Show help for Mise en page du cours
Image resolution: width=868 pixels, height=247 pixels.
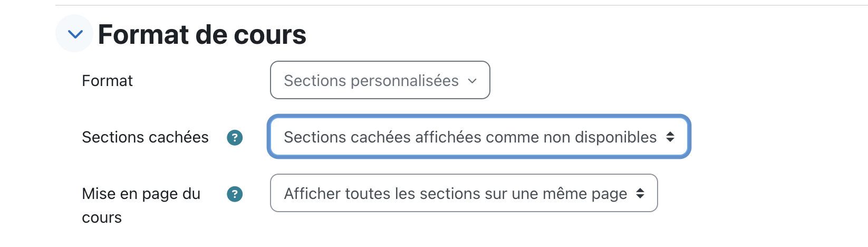point(235,194)
